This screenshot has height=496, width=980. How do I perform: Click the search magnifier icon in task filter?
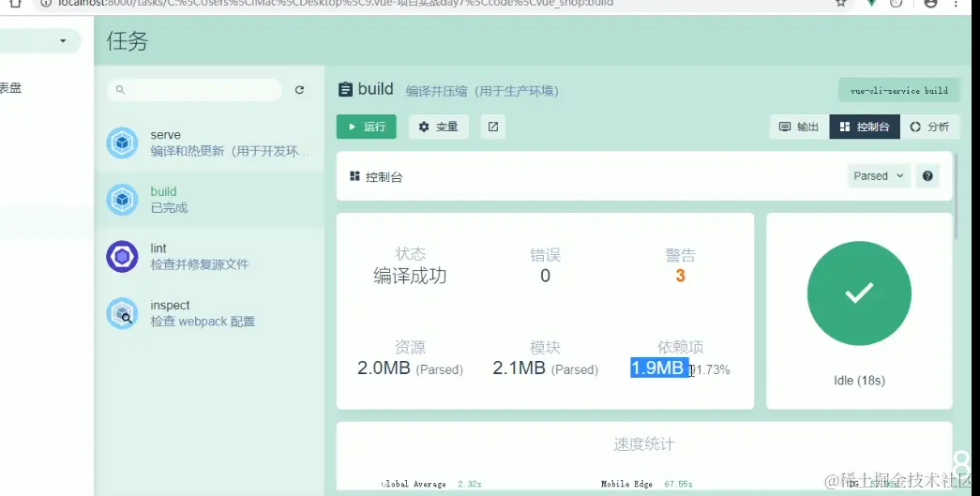(x=121, y=90)
